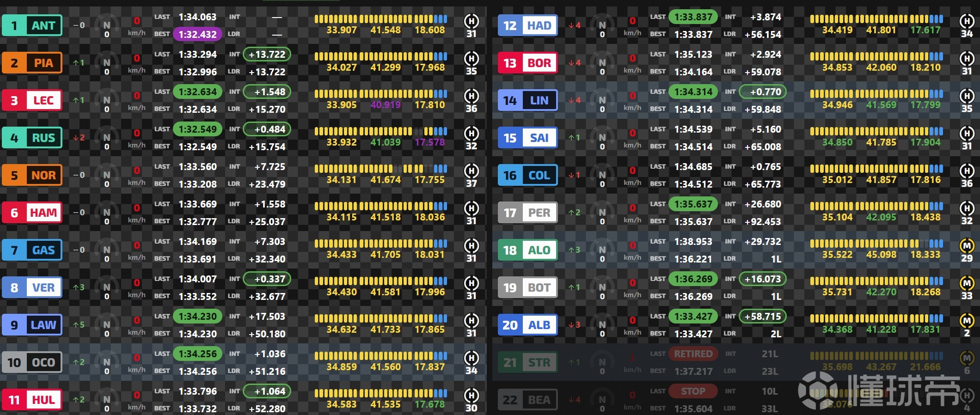This screenshot has height=415, width=980.
Task: Select Piastri's highlighted interval +13.722
Action: click(x=267, y=55)
